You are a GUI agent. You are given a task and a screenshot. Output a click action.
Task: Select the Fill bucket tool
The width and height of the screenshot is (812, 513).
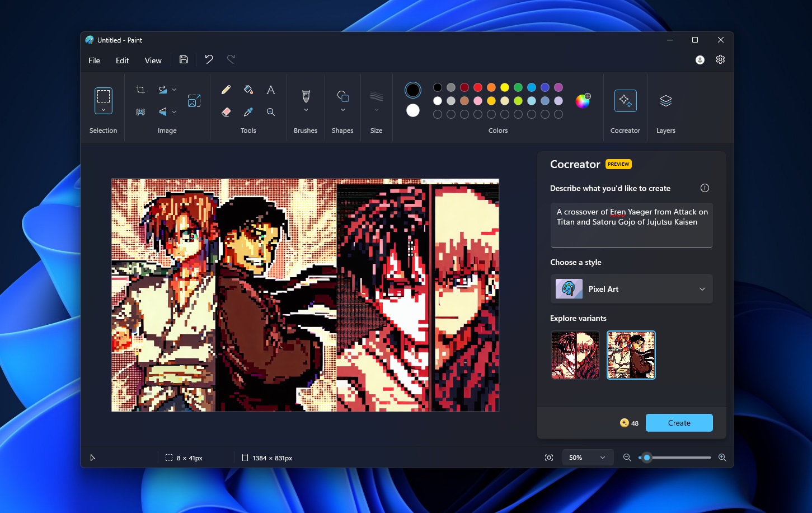(x=248, y=90)
